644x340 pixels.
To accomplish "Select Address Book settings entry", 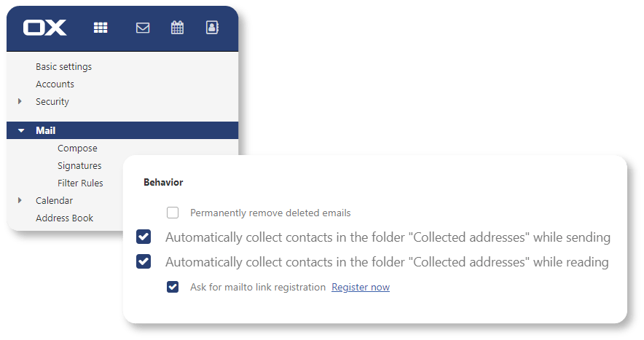I will 65,218.
